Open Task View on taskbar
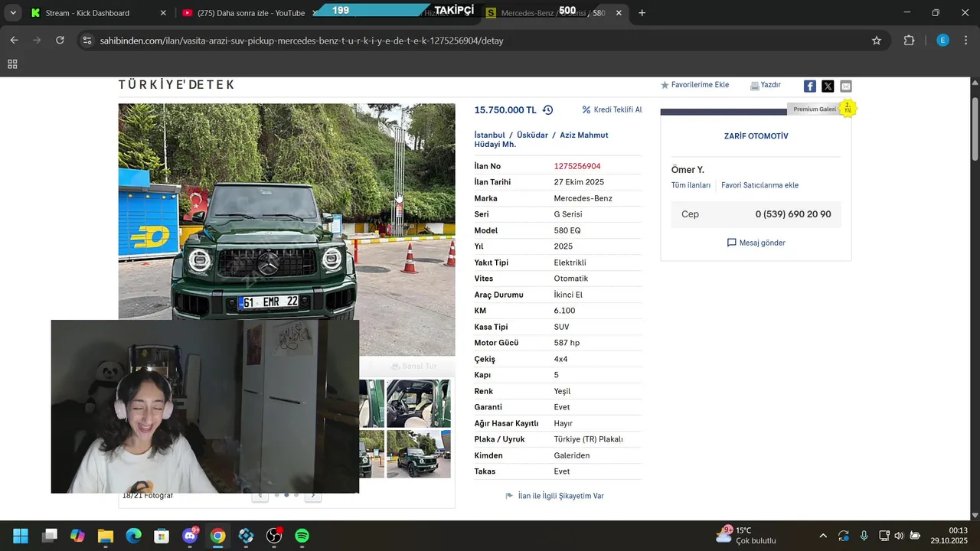980x551 pixels. 50,536
